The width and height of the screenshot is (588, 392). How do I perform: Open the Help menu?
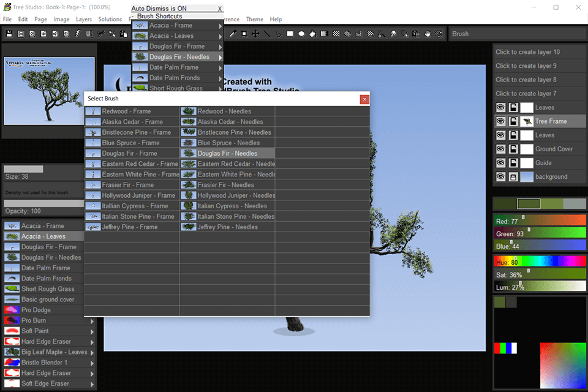tap(276, 19)
